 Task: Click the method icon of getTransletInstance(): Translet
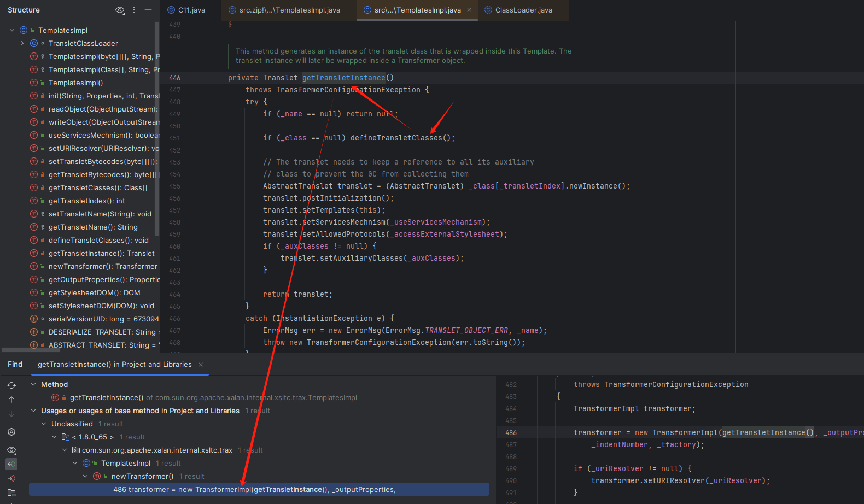34,253
